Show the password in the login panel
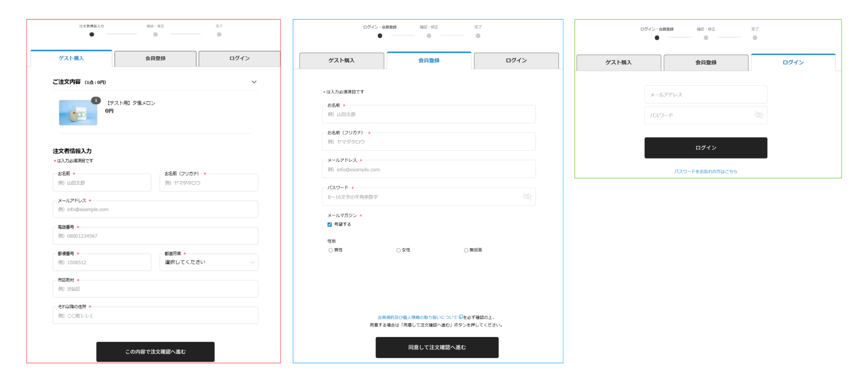Image resolution: width=868 pixels, height=378 pixels. click(758, 115)
